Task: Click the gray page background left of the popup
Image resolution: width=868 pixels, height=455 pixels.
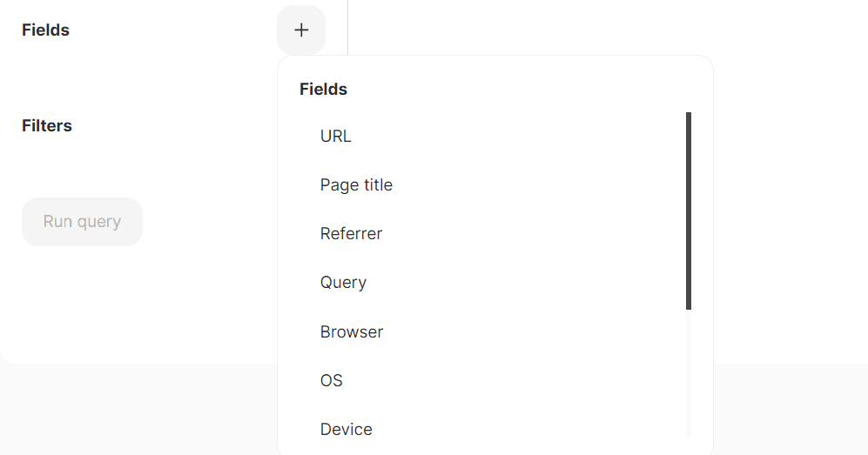Action: 131,409
